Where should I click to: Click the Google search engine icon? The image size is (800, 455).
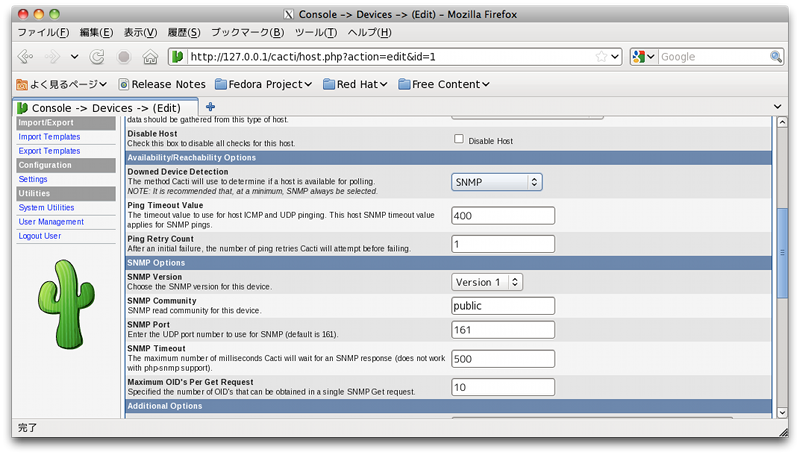tap(639, 57)
